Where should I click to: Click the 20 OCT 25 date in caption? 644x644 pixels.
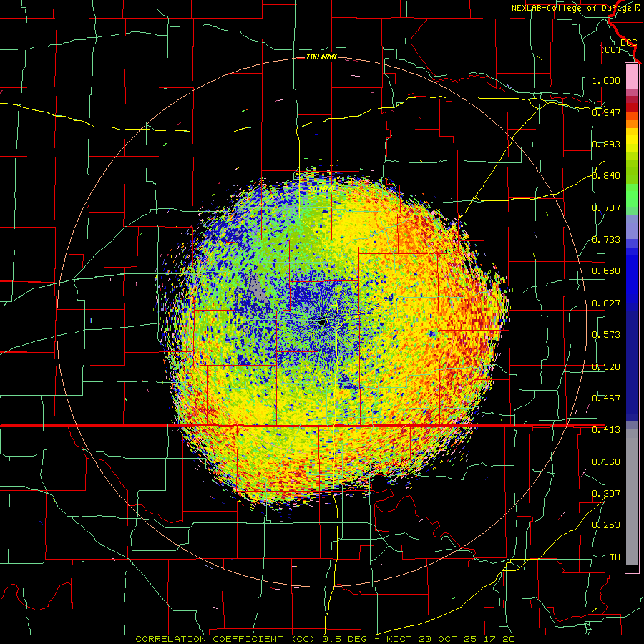point(449,639)
